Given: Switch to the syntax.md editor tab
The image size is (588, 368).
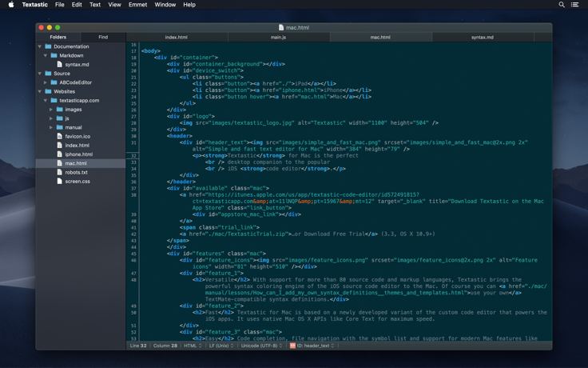Looking at the screenshot, I should click(x=483, y=37).
